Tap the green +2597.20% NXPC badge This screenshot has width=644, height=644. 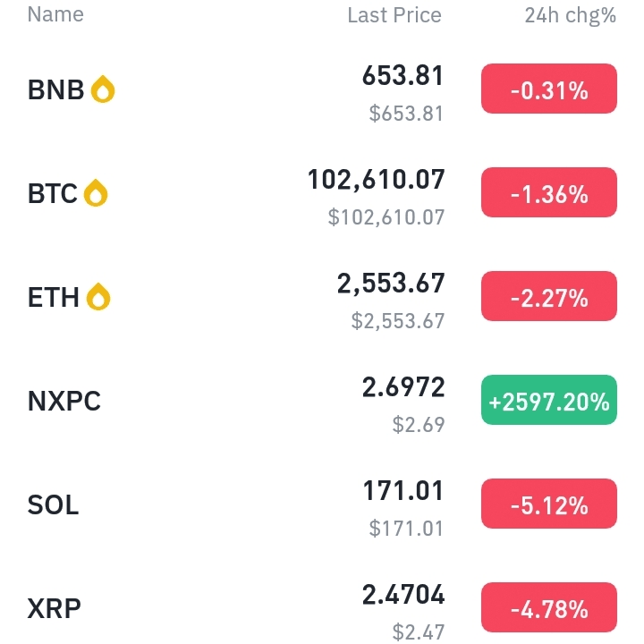(549, 400)
